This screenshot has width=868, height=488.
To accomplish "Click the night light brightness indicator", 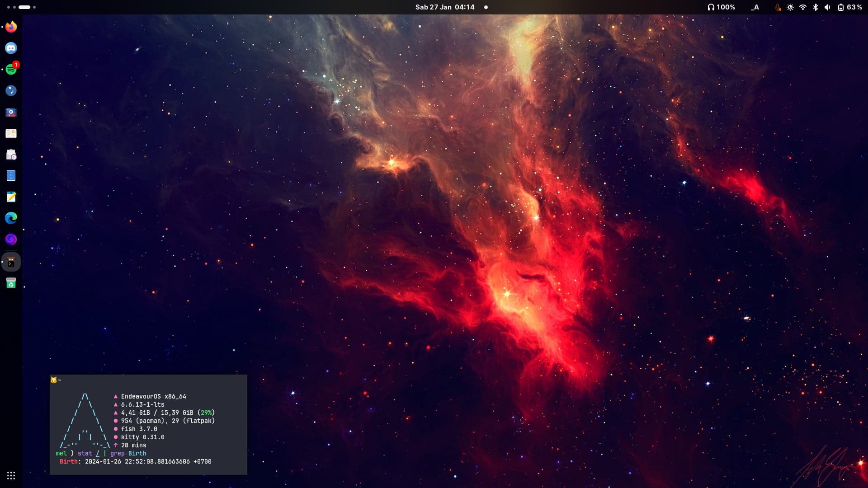I will coord(790,7).
